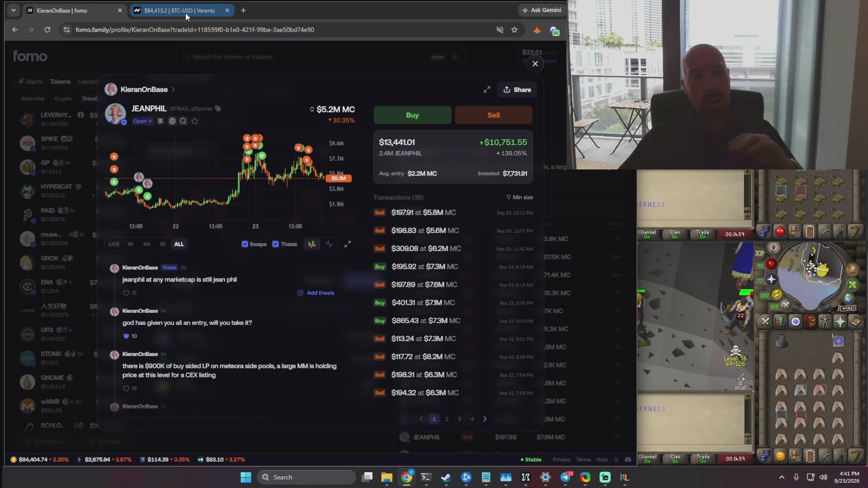Image resolution: width=868 pixels, height=488 pixels.
Task: Click the browser address bar URL
Action: [x=195, y=30]
